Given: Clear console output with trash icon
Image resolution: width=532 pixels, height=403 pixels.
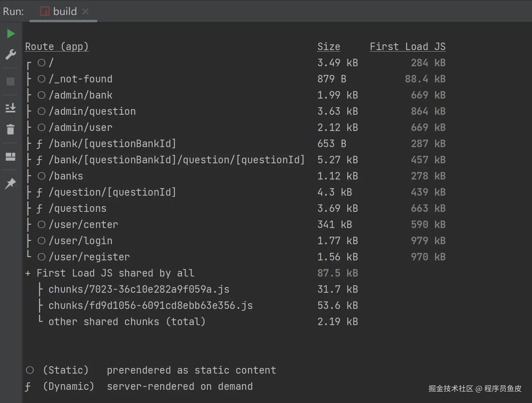Looking at the screenshot, I should (11, 129).
